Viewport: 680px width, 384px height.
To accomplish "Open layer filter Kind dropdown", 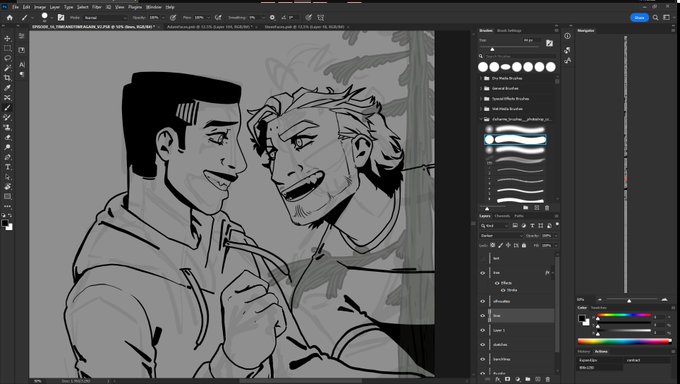I will (495, 226).
